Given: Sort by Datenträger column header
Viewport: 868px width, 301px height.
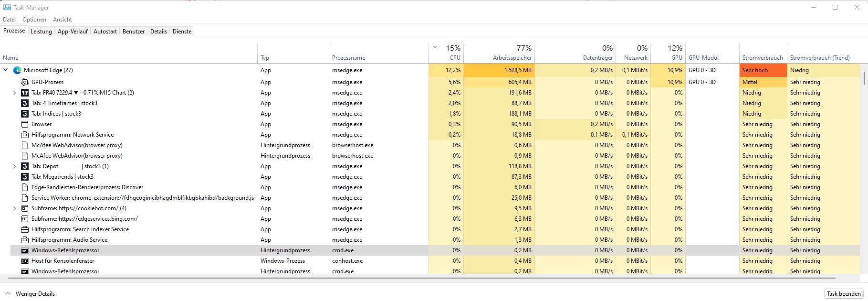Looking at the screenshot, I should tap(575, 54).
